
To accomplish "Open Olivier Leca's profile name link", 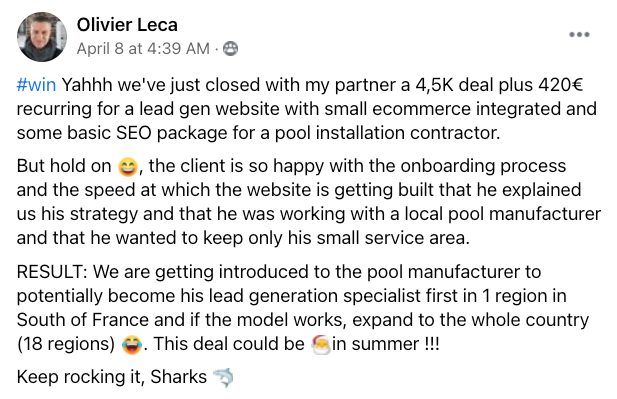I will [x=127, y=25].
